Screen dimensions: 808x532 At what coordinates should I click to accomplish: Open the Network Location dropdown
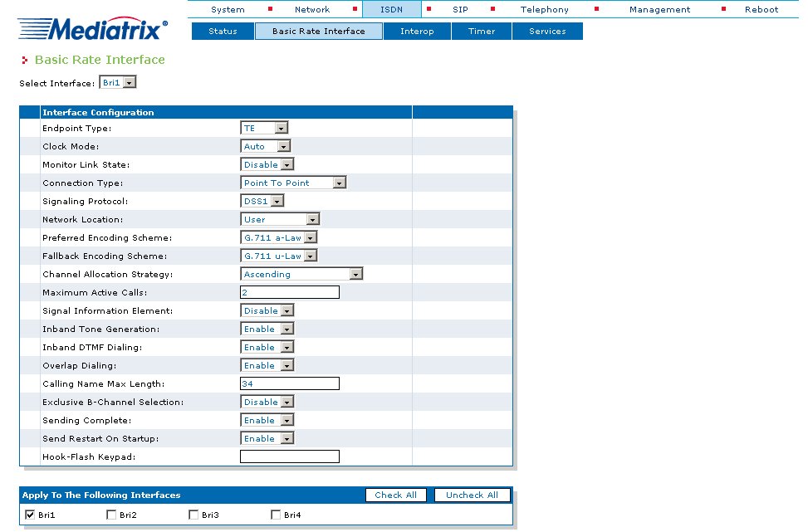tap(280, 219)
